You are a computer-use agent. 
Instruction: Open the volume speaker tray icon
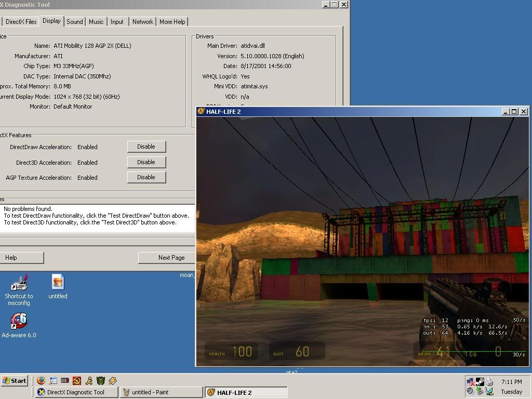(x=470, y=391)
